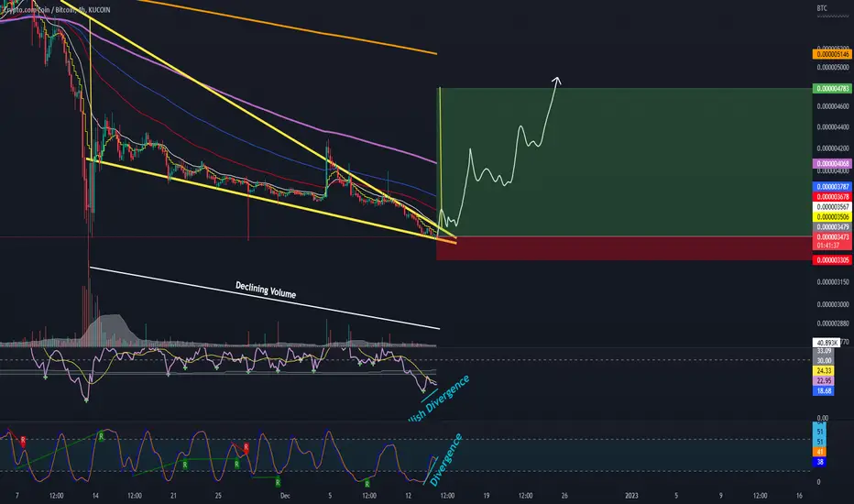Click the 0.000004400 price axis level
The width and height of the screenshot is (854, 504).
coord(833,127)
